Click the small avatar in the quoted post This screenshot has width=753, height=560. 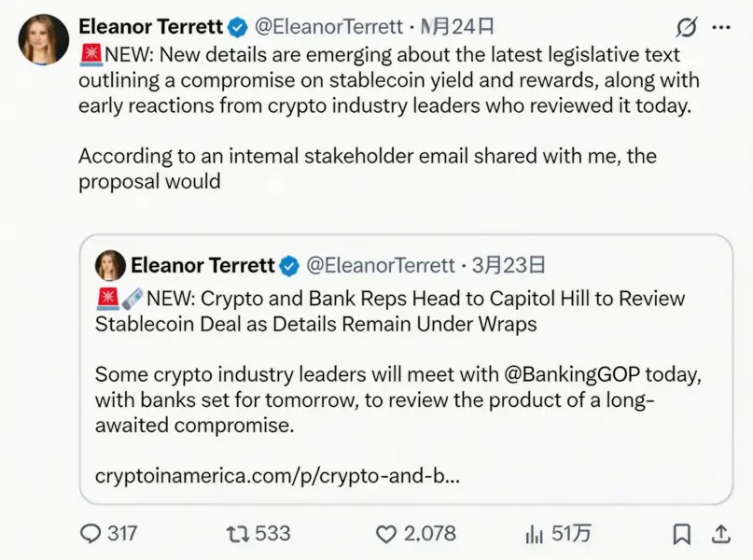pyautogui.click(x=110, y=266)
